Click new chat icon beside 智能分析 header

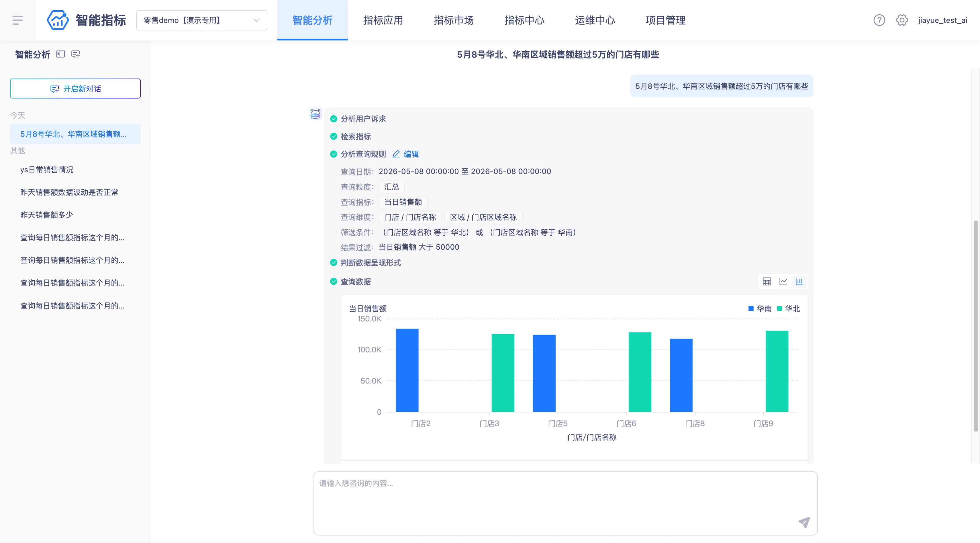click(x=76, y=54)
